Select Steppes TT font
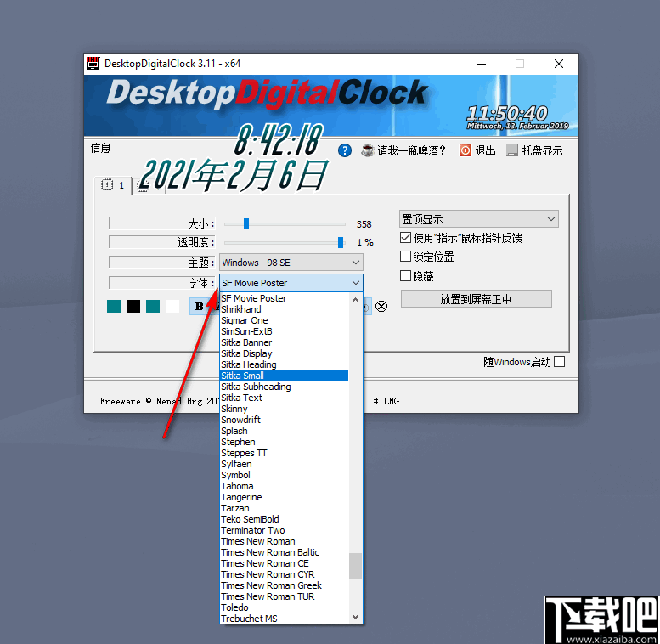The height and width of the screenshot is (644, 660). (x=284, y=453)
